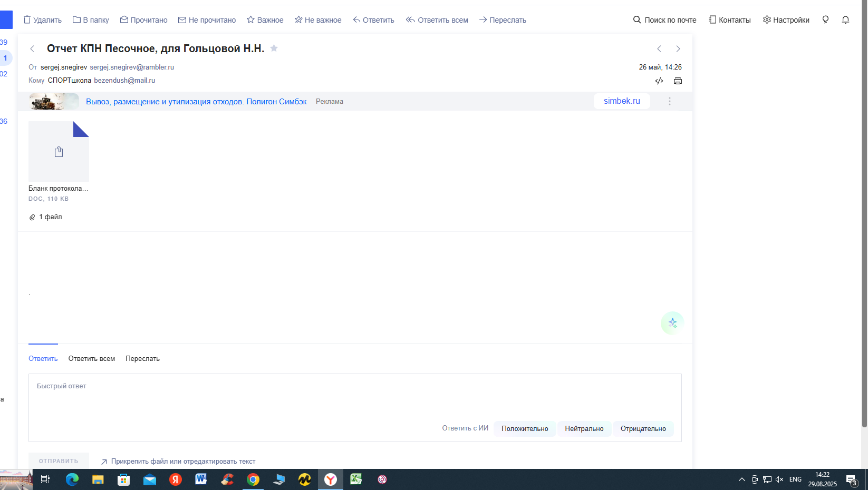The image size is (868, 490).
Task: Switch to Переслать tab below email
Action: point(142,359)
